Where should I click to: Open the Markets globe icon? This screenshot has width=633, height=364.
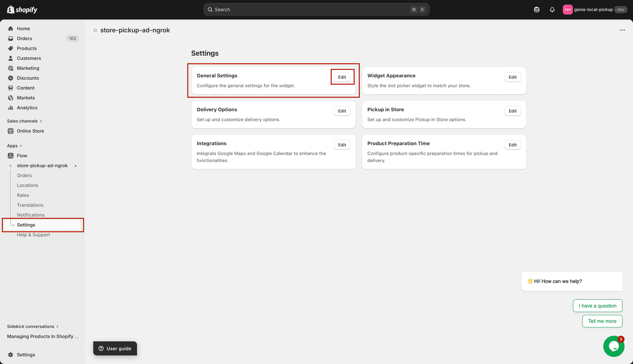11,98
